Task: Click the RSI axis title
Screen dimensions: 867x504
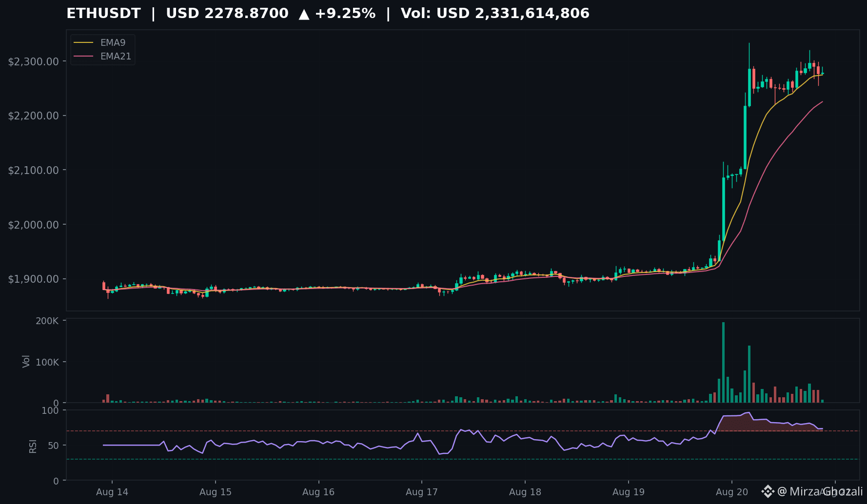Action: coord(33,446)
